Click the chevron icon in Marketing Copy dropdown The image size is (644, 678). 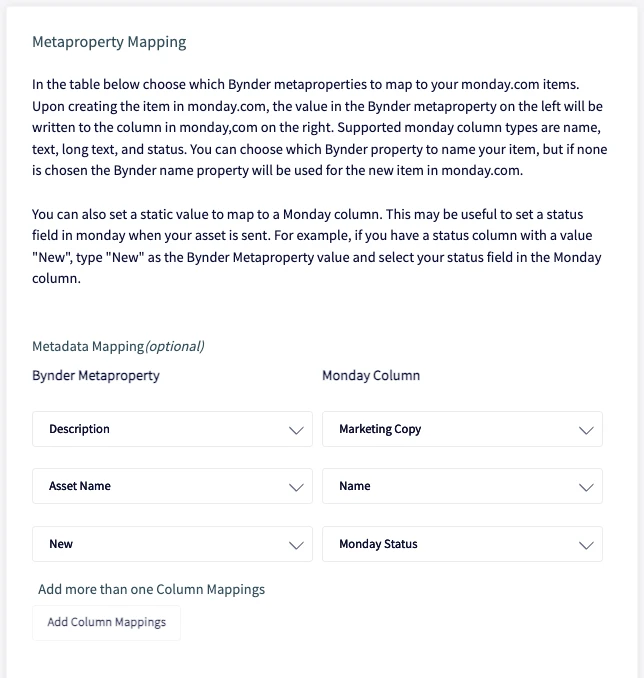click(x=586, y=430)
